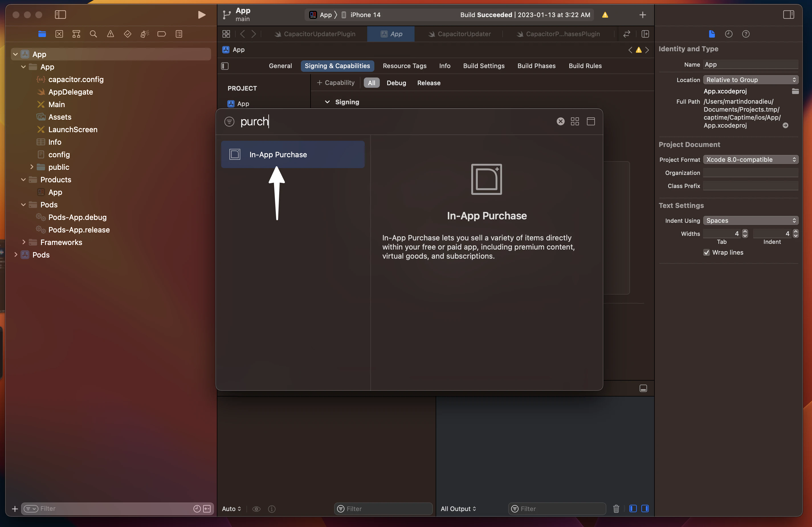Screen dimensions: 812x527
Task: Select the Build Settings tab
Action: tap(483, 66)
